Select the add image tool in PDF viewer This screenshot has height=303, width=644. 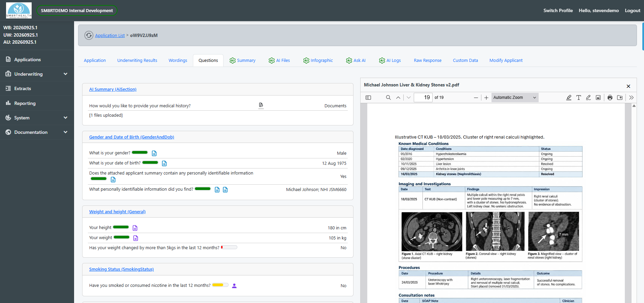point(598,98)
